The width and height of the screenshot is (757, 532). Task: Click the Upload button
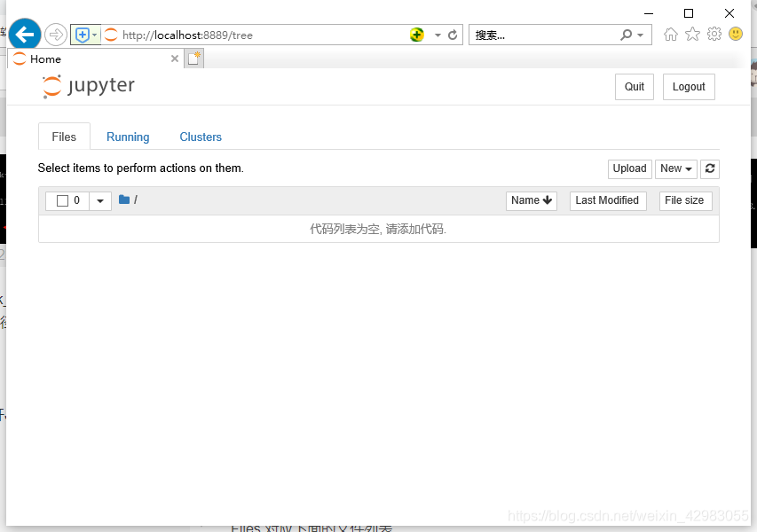629,168
